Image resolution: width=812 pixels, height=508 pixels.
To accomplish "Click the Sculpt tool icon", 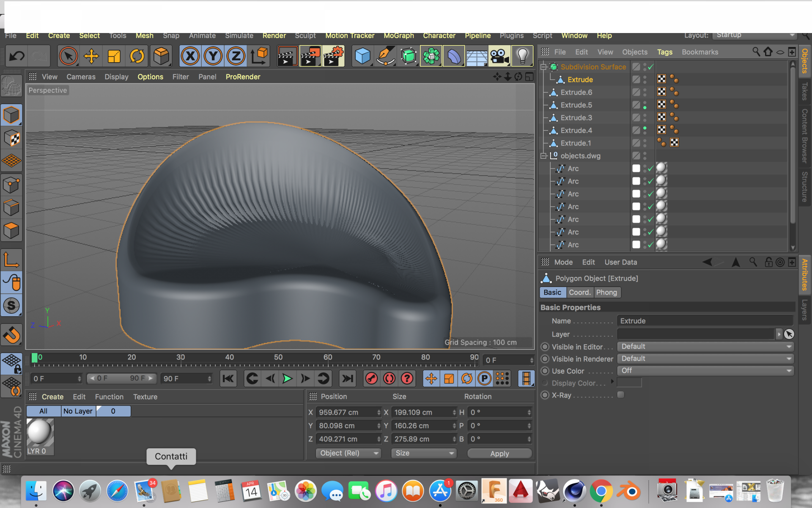I will pos(12,305).
